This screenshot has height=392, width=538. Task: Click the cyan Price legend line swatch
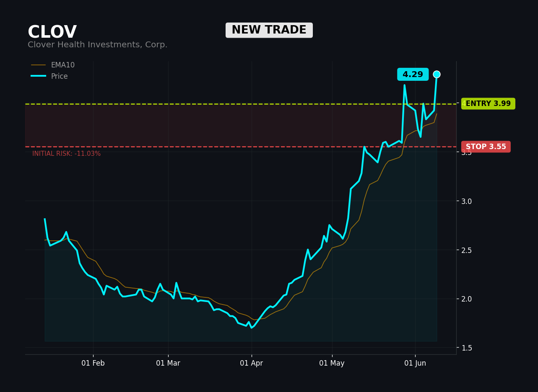point(39,76)
